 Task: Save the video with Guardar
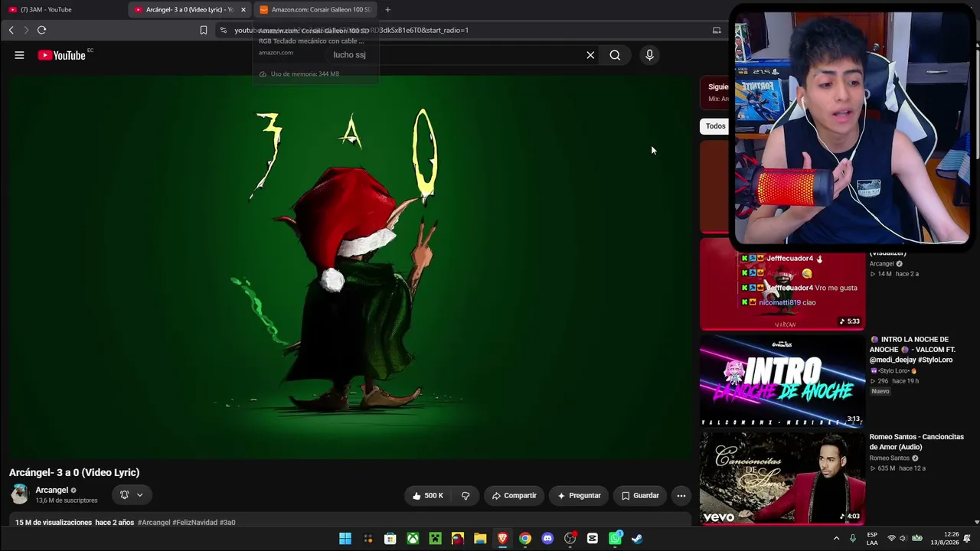click(x=640, y=495)
